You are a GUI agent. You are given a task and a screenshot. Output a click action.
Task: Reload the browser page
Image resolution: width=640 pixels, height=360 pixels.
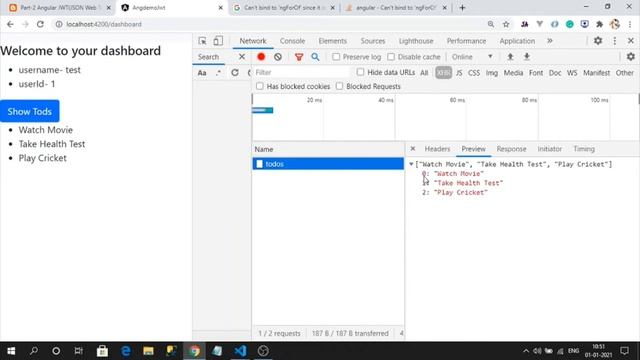point(40,24)
